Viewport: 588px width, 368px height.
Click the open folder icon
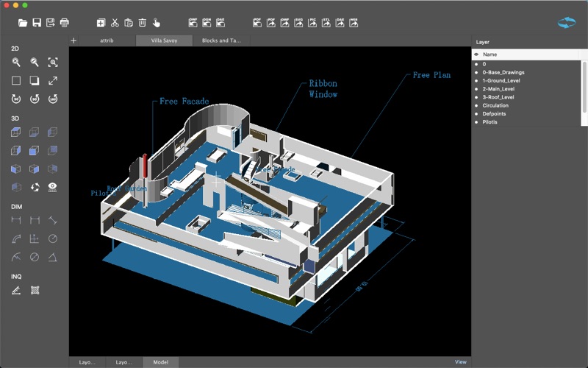[x=23, y=23]
